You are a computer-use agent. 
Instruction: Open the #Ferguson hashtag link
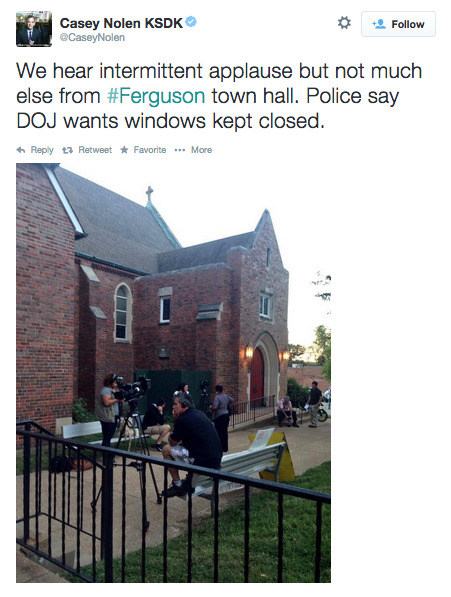[156, 96]
